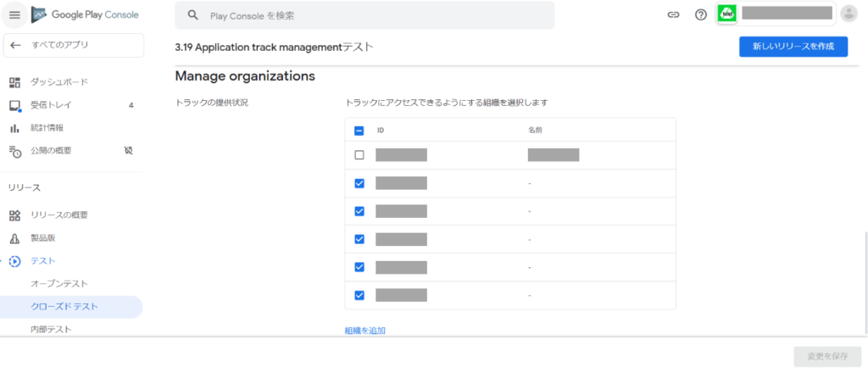The height and width of the screenshot is (373, 868).
Task: Click the 変更を保存 button
Action: (x=827, y=356)
